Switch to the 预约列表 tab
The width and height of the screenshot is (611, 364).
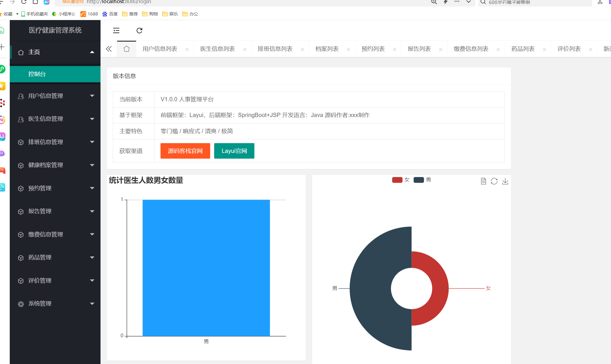(x=373, y=49)
